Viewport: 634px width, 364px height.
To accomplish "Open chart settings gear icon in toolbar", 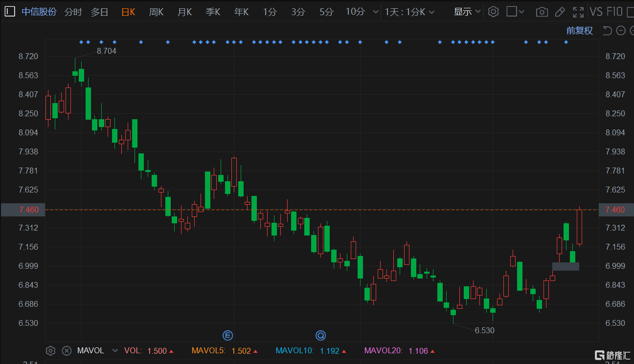I will tap(494, 12).
